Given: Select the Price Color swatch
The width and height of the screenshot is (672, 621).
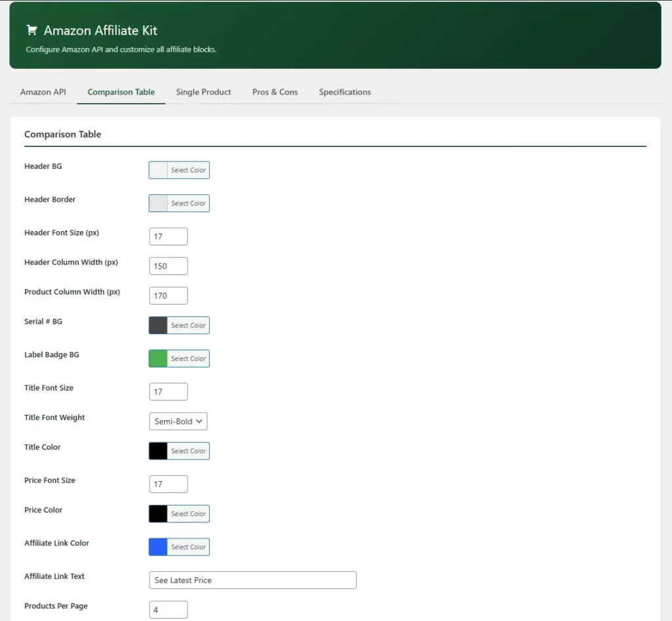Looking at the screenshot, I should click(x=178, y=513).
